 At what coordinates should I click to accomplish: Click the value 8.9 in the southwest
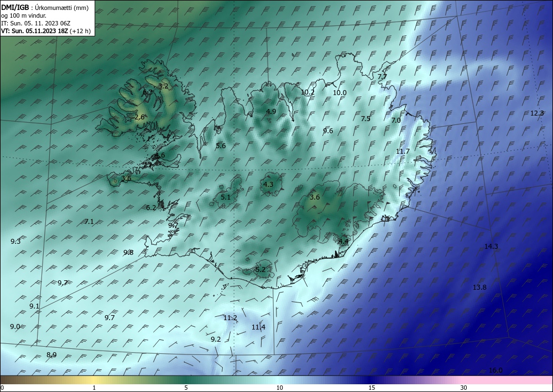coord(51,354)
